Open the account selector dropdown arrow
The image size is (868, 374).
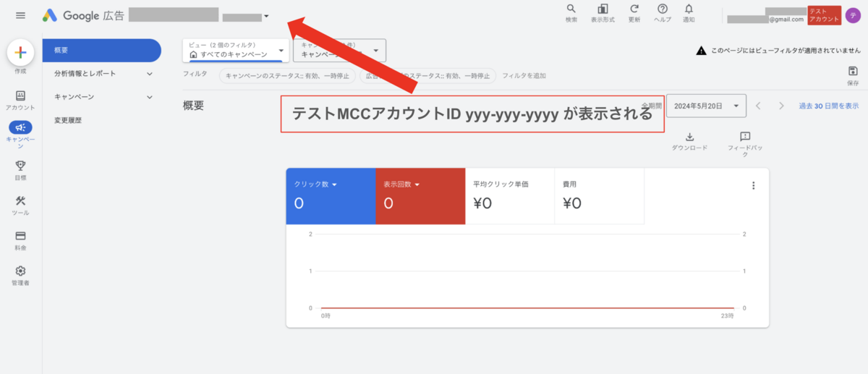pyautogui.click(x=266, y=16)
